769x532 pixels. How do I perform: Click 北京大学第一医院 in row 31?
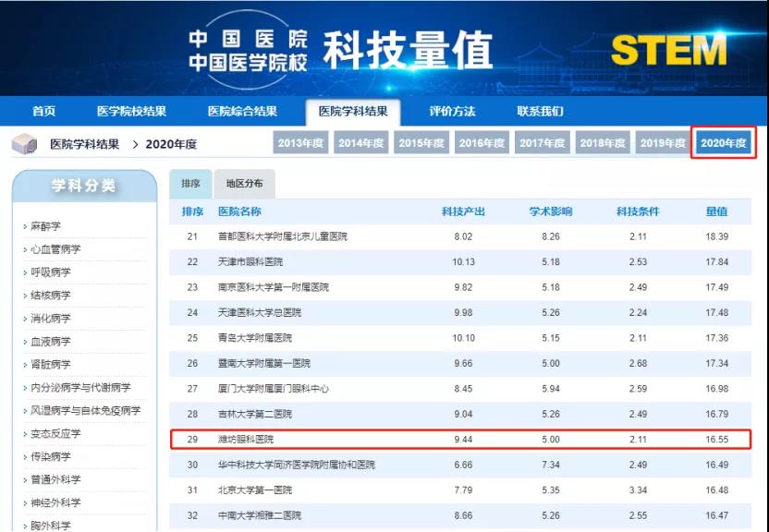(x=254, y=490)
